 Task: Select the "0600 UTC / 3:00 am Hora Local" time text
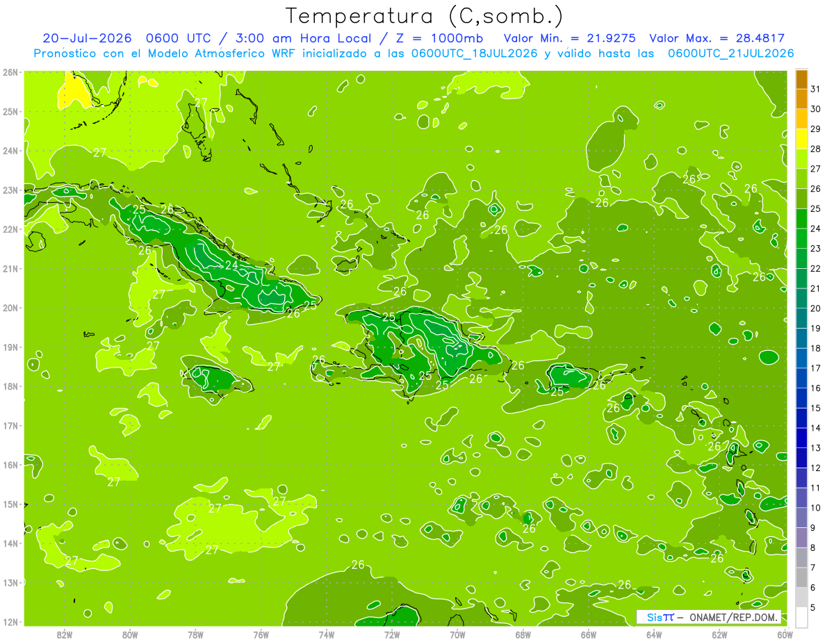pos(261,39)
